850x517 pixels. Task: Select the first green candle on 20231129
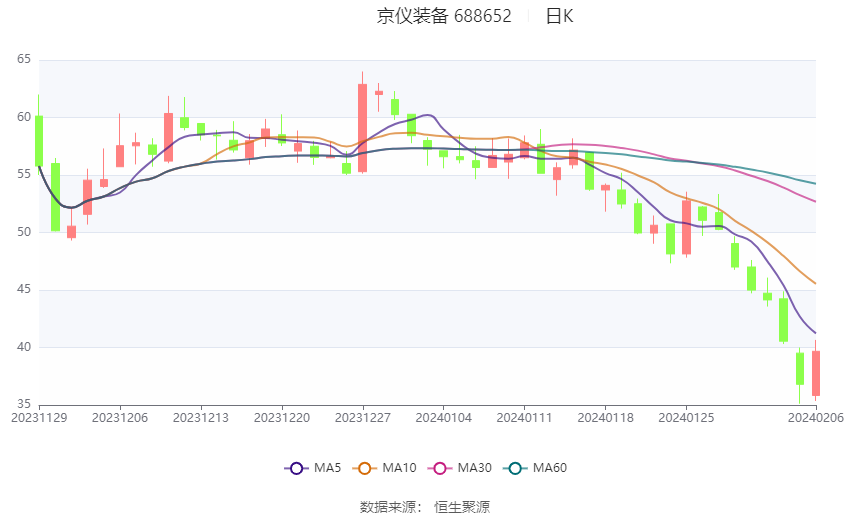(x=39, y=141)
